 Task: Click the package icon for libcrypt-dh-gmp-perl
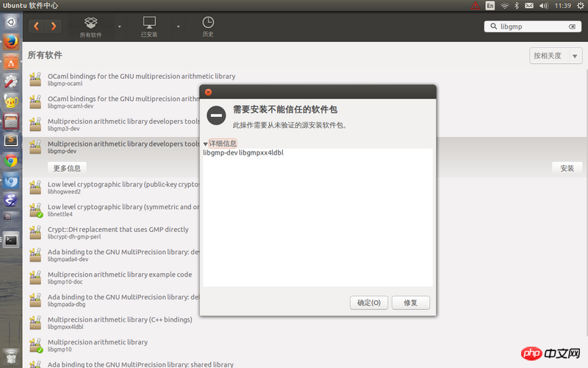pos(35,233)
